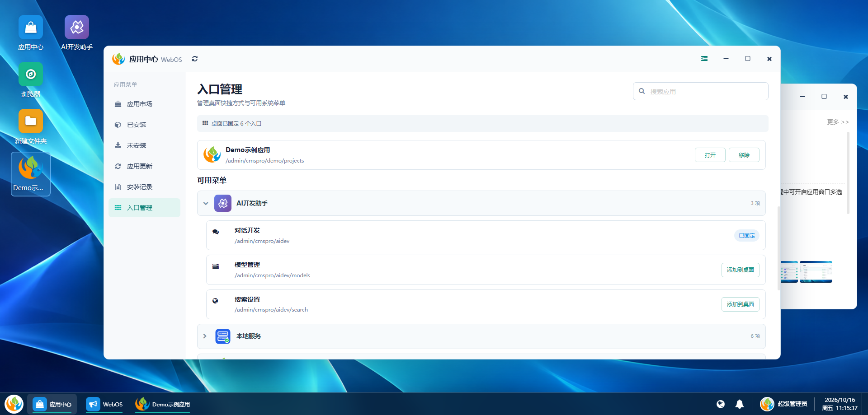Screen dimensions: 868x415
Task: Open the right screenshot thumbnail in the background window
Action: (x=816, y=272)
